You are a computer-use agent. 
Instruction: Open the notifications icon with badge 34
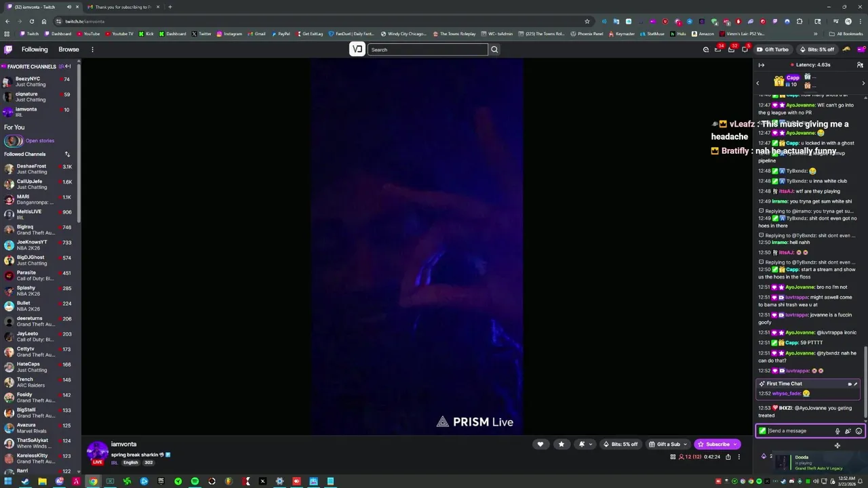(719, 49)
